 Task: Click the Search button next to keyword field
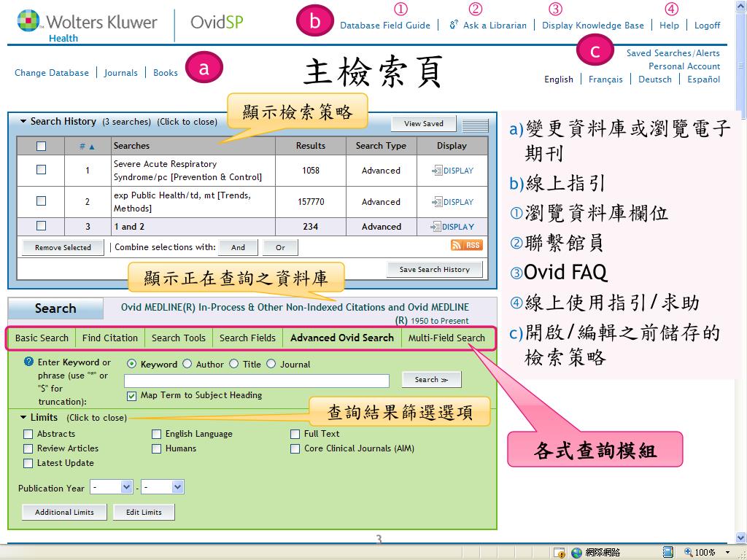[x=432, y=379]
